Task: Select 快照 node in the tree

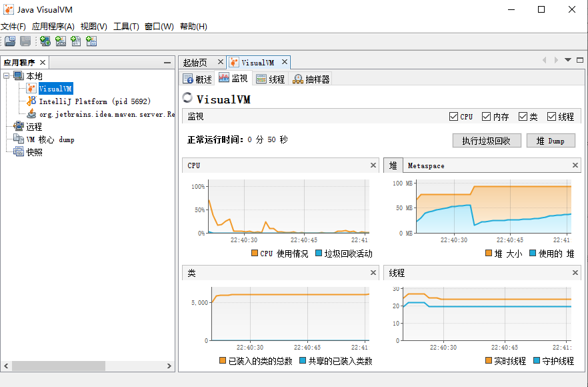Action: [x=34, y=152]
